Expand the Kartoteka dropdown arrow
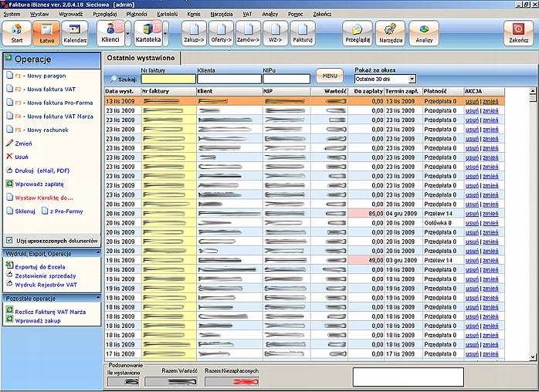Screen dimensions: 539x392 pos(165,32)
